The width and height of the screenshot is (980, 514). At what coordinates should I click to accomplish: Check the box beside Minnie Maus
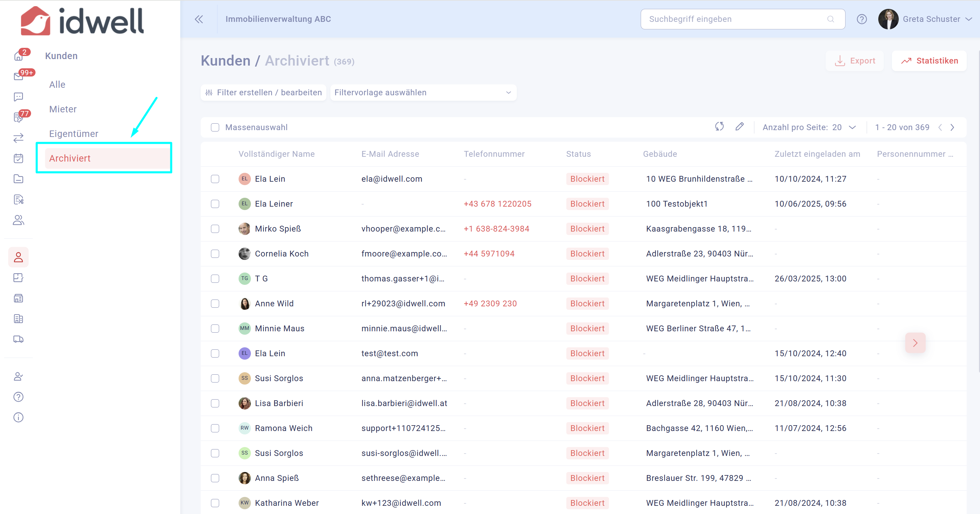click(215, 329)
